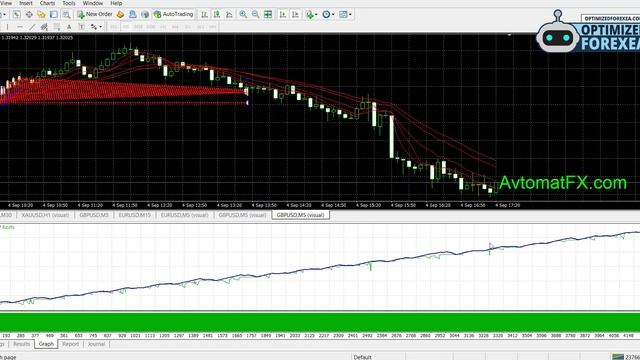Click the New Order button
This screenshot has height=360, width=640.
(x=95, y=14)
